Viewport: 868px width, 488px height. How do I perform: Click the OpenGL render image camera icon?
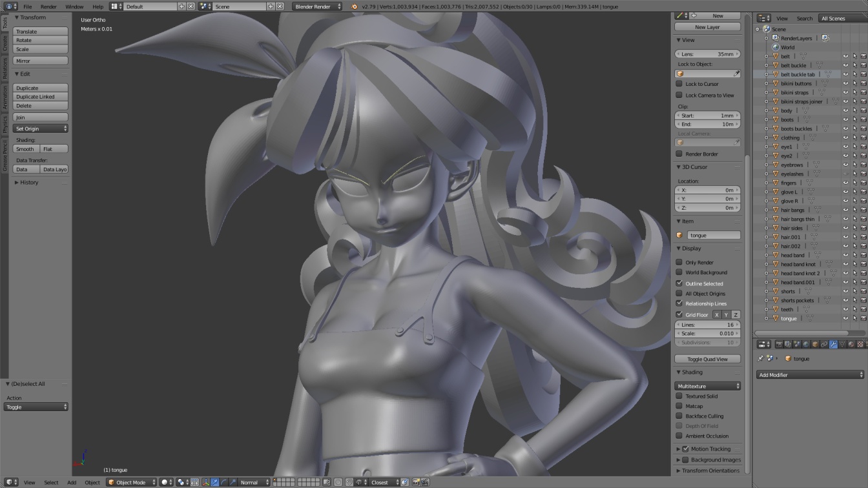416,482
